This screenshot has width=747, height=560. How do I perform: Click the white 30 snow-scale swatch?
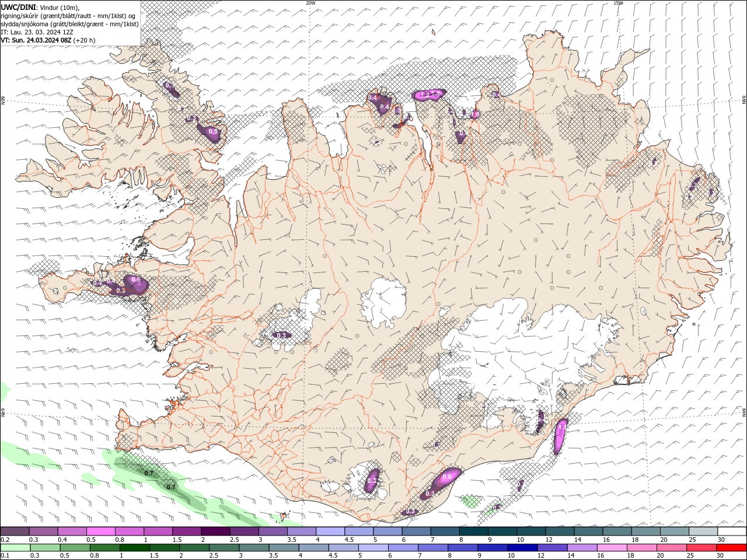732,531
